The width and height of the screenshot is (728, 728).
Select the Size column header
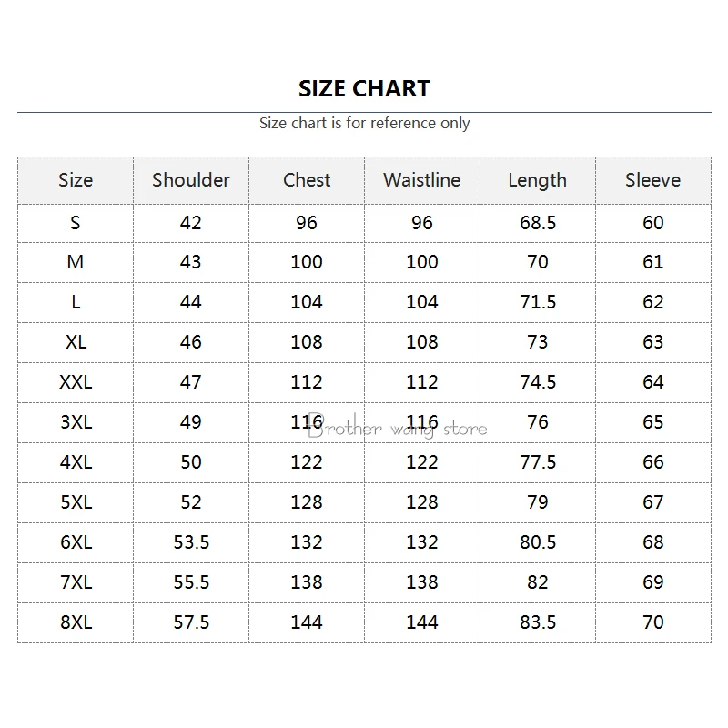[76, 180]
